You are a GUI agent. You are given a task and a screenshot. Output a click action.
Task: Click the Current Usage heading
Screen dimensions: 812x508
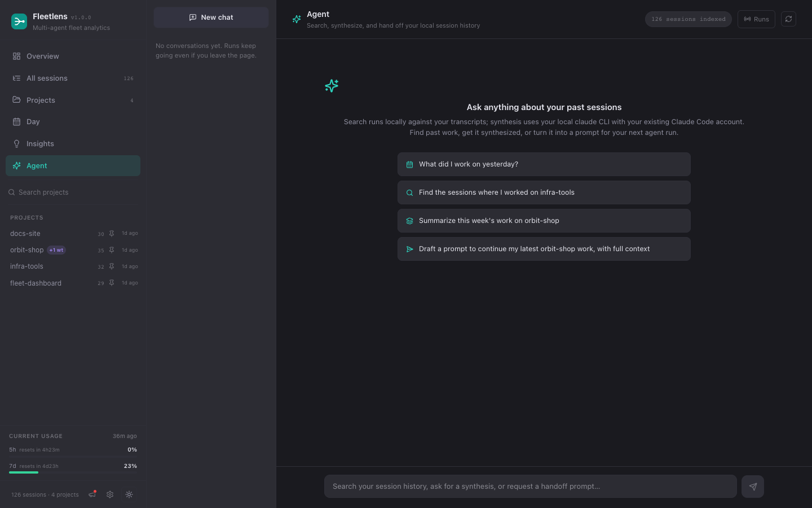click(x=36, y=436)
